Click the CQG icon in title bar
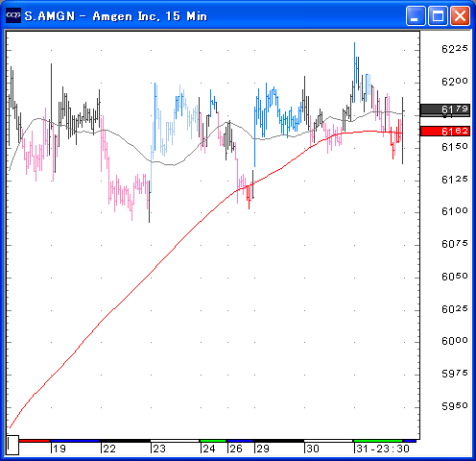476x461 pixels. [13, 15]
